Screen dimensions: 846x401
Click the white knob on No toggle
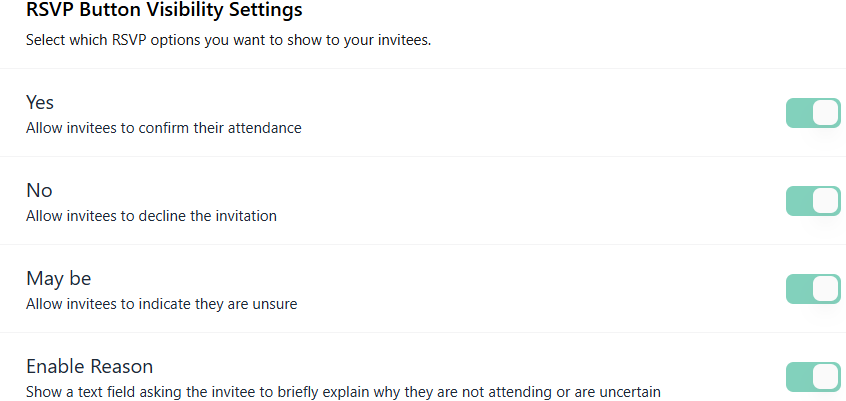click(825, 201)
